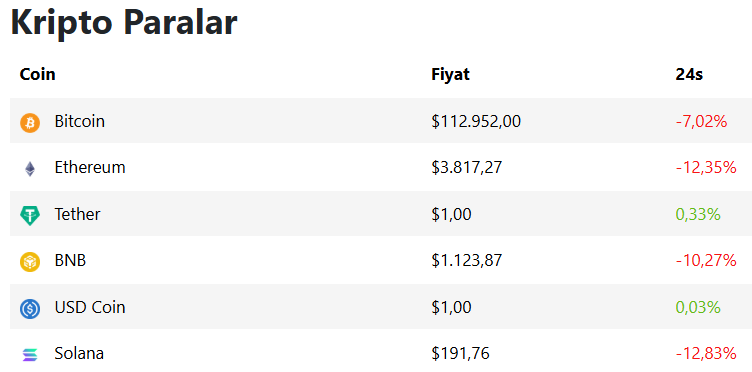Click the Solana striped logo icon

(x=30, y=355)
